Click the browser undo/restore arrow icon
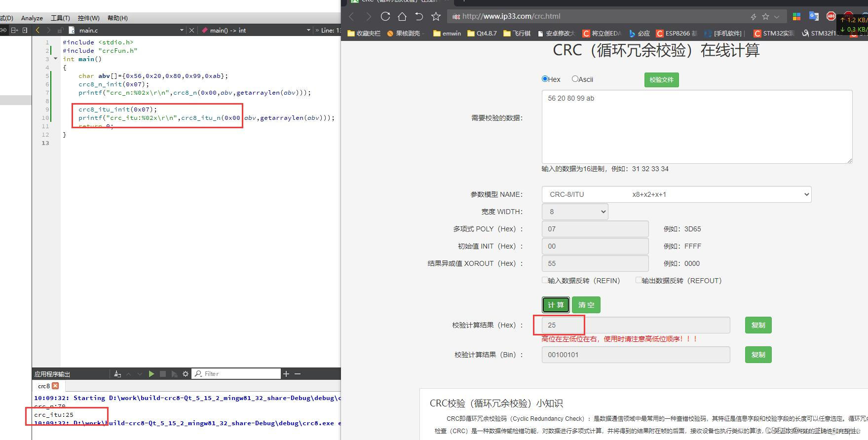The image size is (868, 440). pyautogui.click(x=419, y=16)
